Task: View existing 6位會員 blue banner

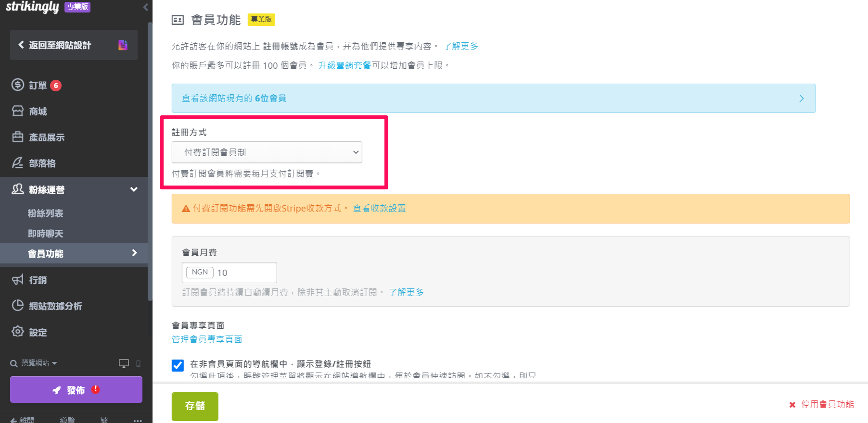Action: point(494,98)
